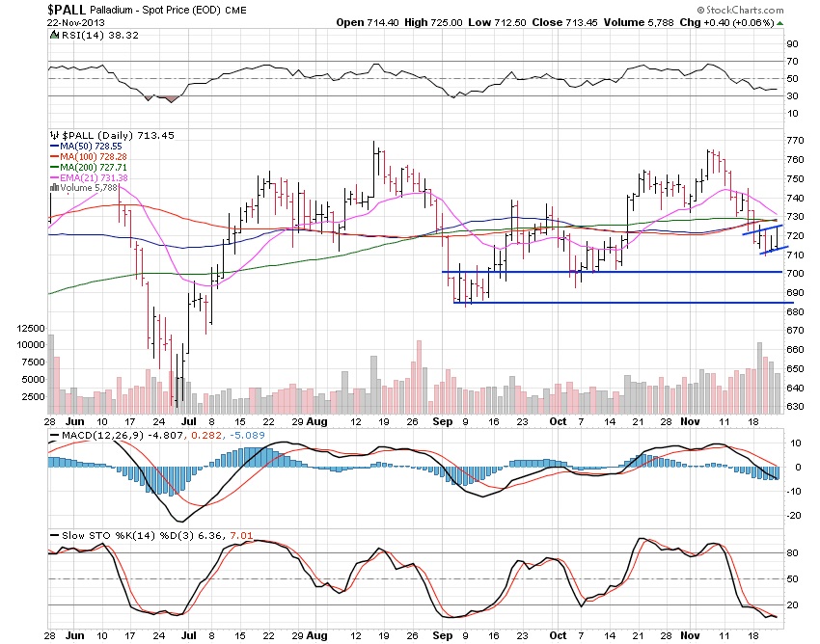820x644 pixels.
Task: Click the StockCharts.com copyright link
Action: [740, 10]
